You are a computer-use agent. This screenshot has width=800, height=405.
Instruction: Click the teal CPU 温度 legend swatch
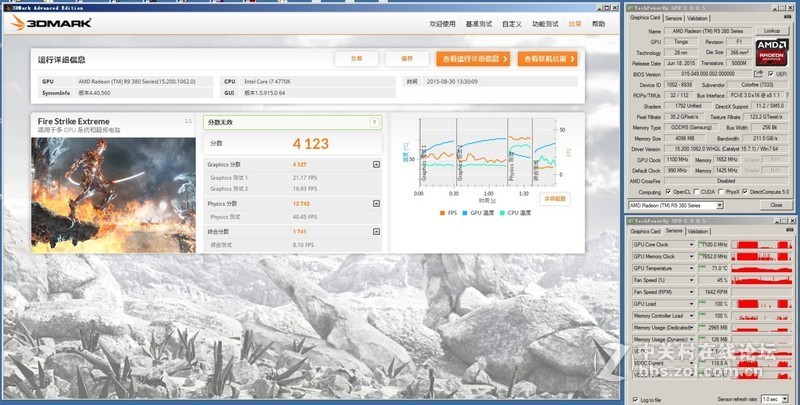pyautogui.click(x=502, y=213)
